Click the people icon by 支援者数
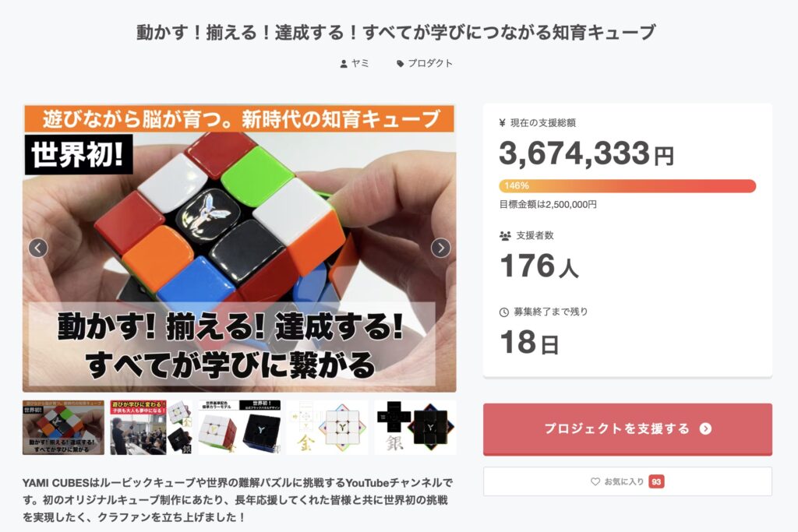 pyautogui.click(x=505, y=236)
